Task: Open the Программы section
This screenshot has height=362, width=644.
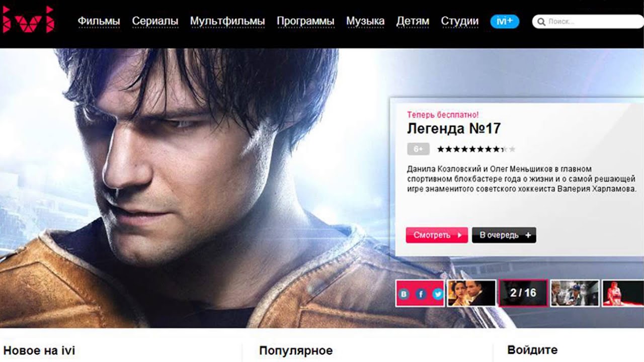Action: pos(305,22)
